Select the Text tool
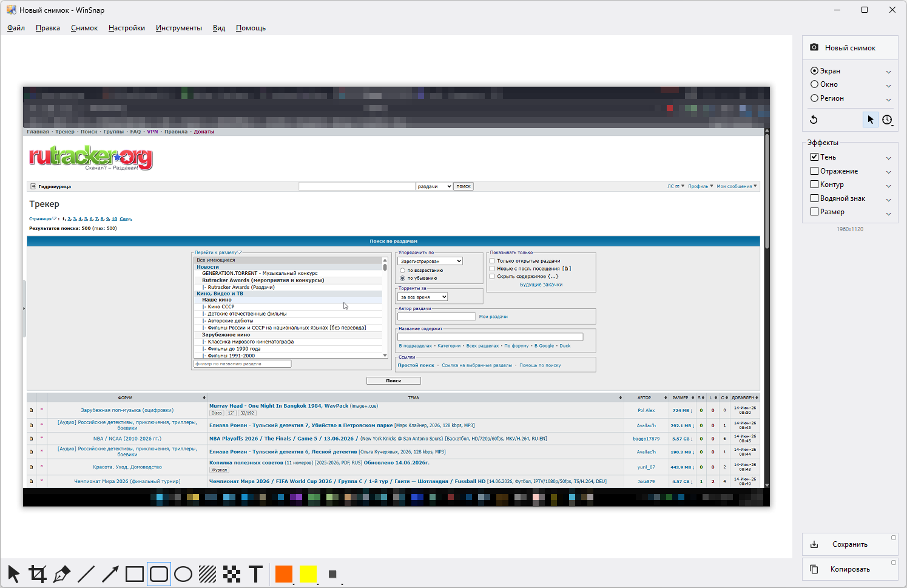The height and width of the screenshot is (588, 907). click(x=256, y=574)
